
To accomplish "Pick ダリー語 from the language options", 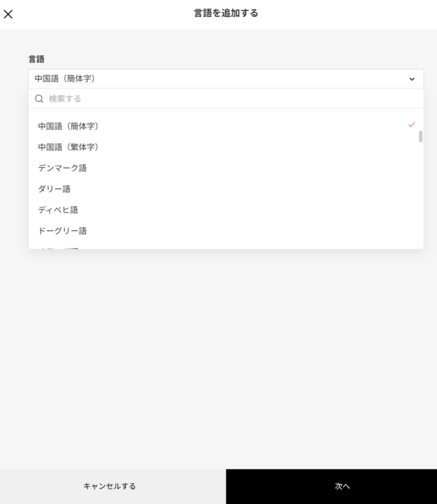I will (x=54, y=189).
